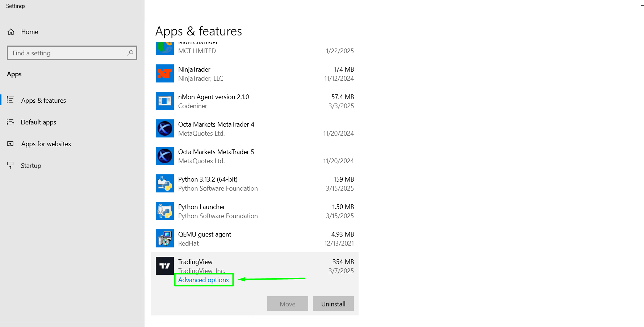
Task: Click the 1.50 MB size value
Action: (x=343, y=207)
